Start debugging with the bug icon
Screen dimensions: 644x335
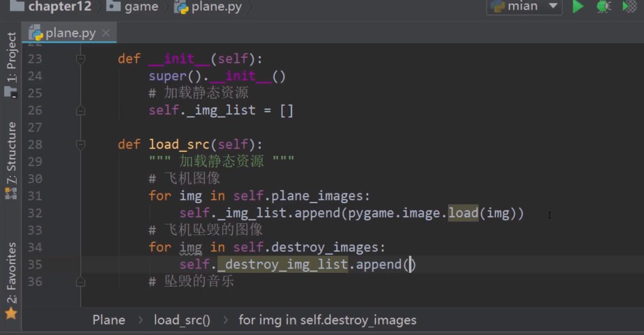coord(603,6)
